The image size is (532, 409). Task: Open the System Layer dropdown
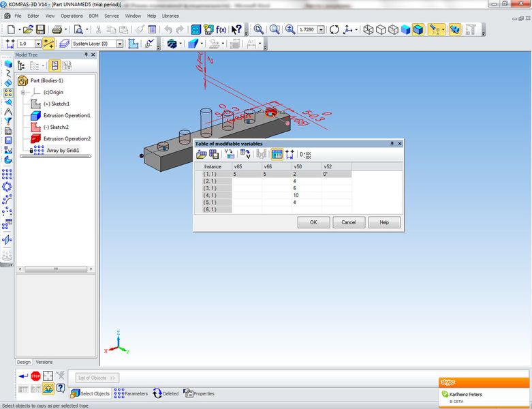tap(120, 44)
